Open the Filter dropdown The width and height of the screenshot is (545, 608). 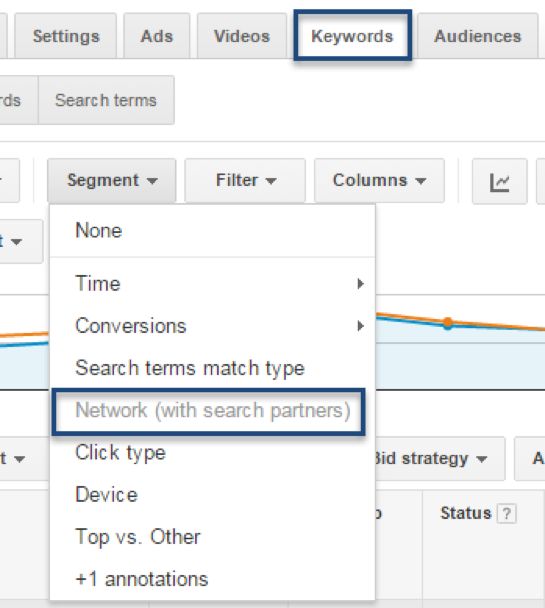click(245, 181)
